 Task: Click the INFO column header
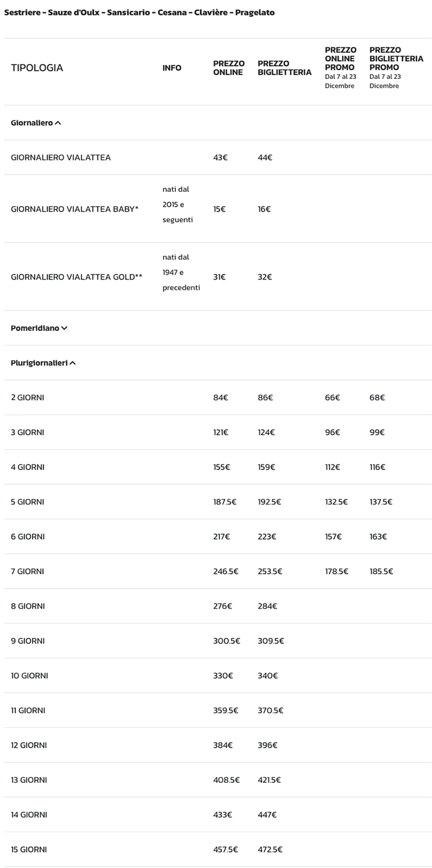click(x=172, y=68)
